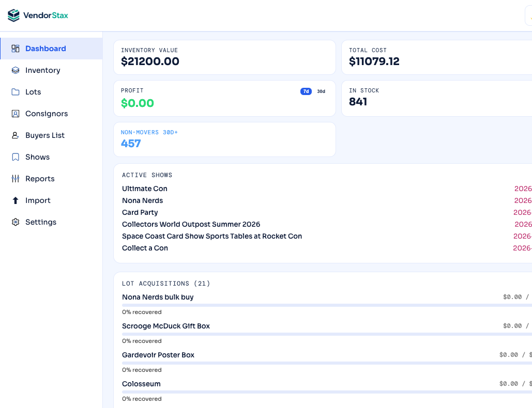Click the Reports sliders icon
This screenshot has width=532, height=408.
point(16,179)
